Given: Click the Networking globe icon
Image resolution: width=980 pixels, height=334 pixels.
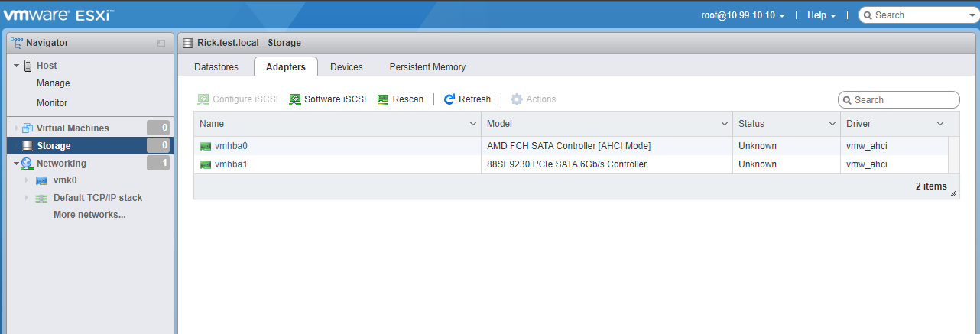Looking at the screenshot, I should [x=28, y=164].
